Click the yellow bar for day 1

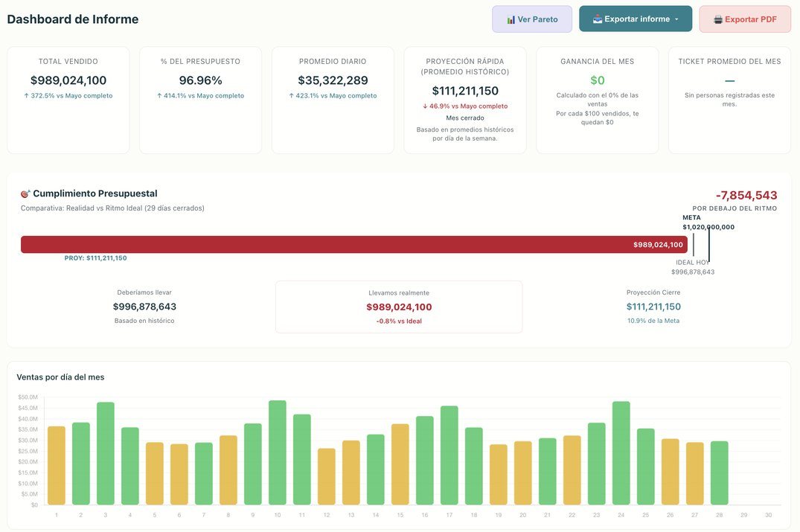pos(57,466)
